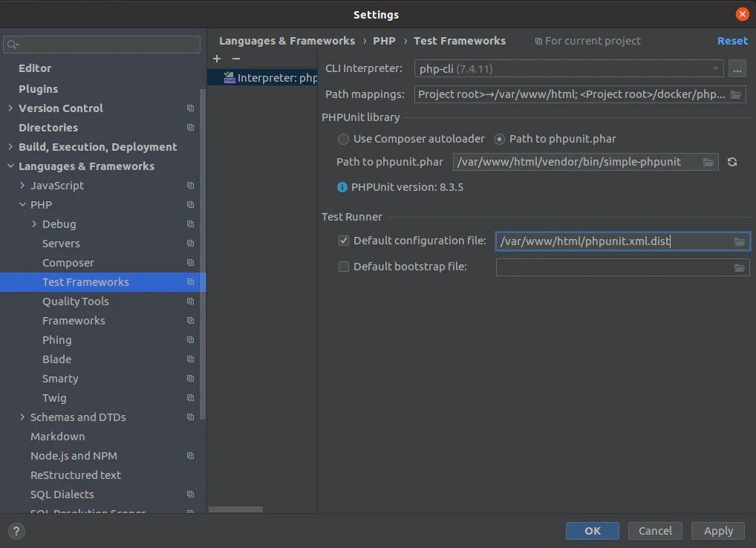The height and width of the screenshot is (548, 756).
Task: Expand Build, Execution, Deployment section
Action: click(x=10, y=147)
